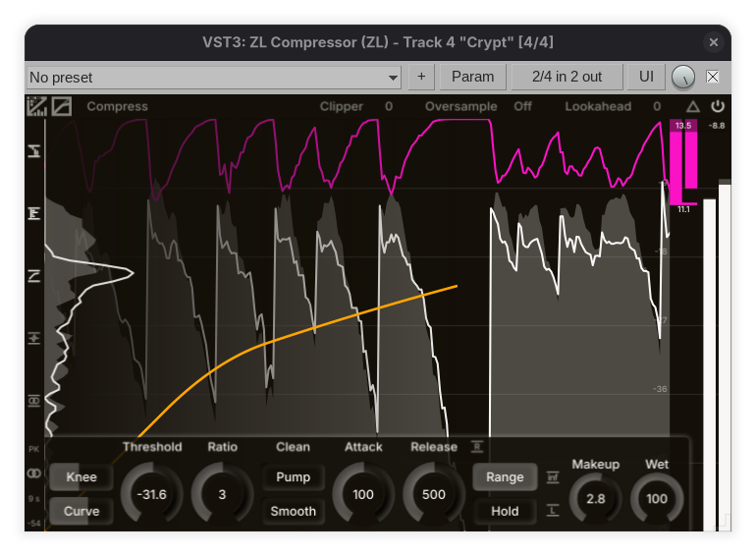Click the delta triangle icon

[x=693, y=106]
